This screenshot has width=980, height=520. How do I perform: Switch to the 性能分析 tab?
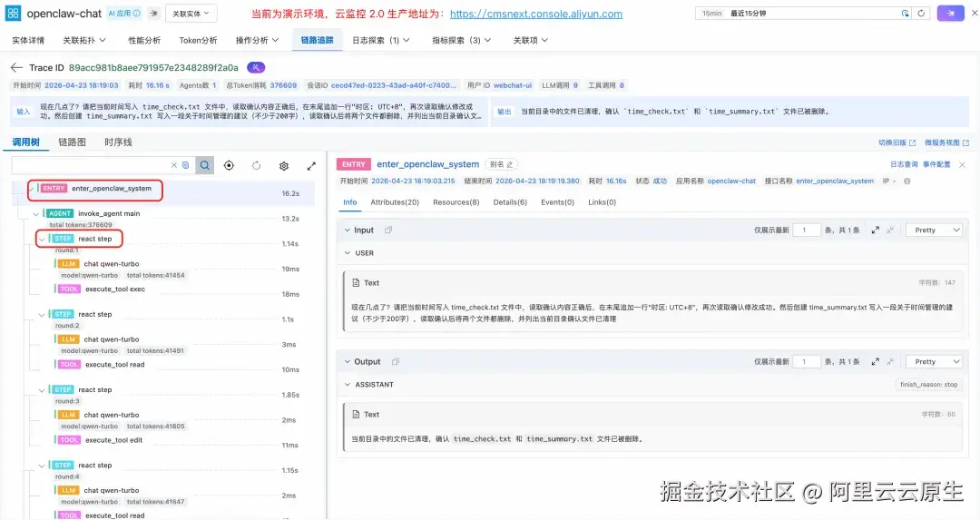click(x=144, y=40)
